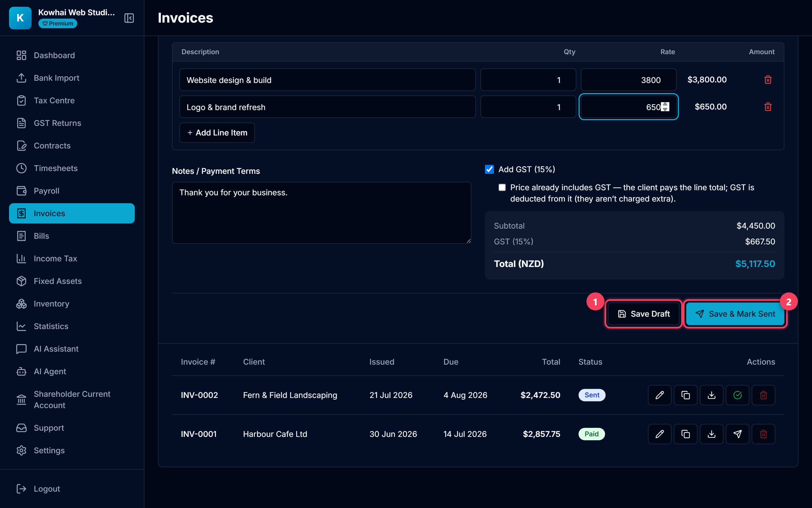Delete invoice INV-0002

(763, 395)
